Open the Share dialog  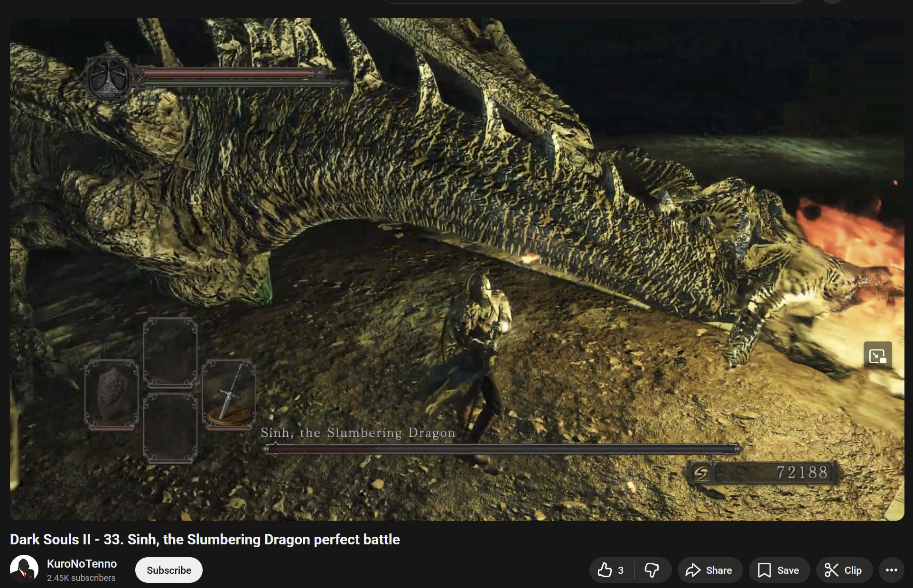tap(709, 570)
